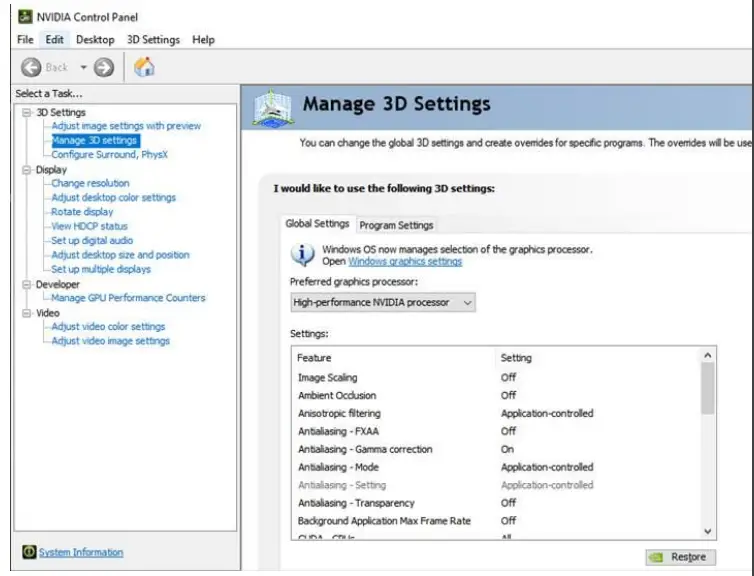Open the 3D Settings menu

click(x=153, y=40)
